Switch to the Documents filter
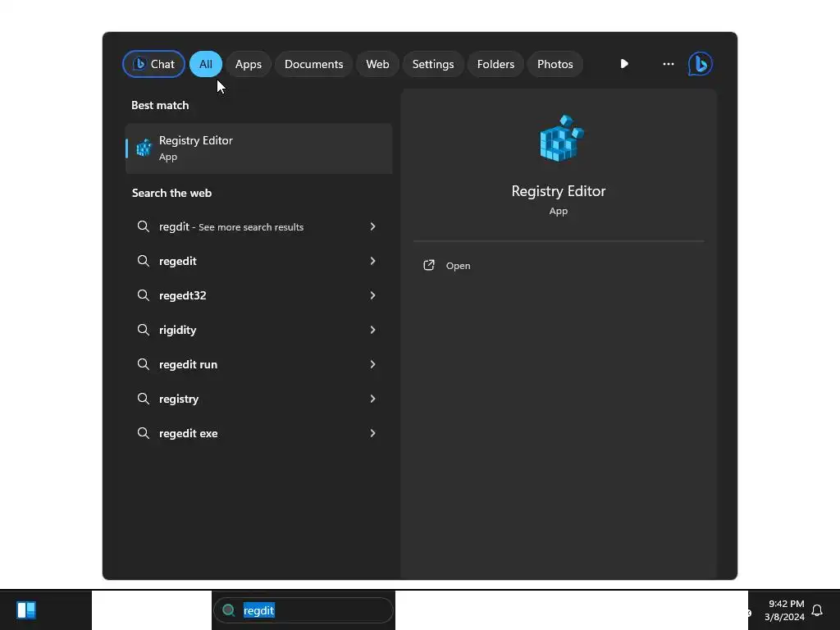 (x=313, y=64)
